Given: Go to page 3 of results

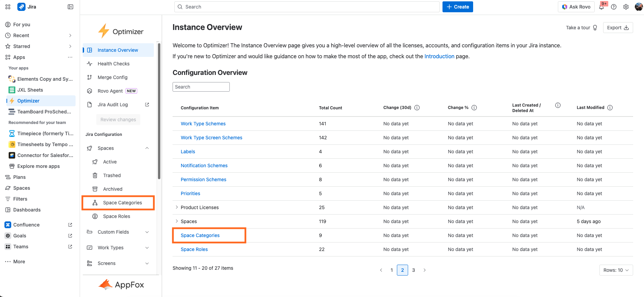Looking at the screenshot, I should click(x=414, y=270).
